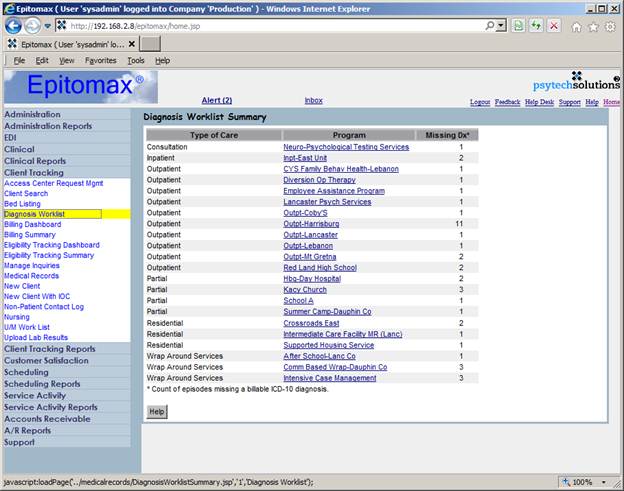Open the Tools menu in menu bar

tap(136, 60)
